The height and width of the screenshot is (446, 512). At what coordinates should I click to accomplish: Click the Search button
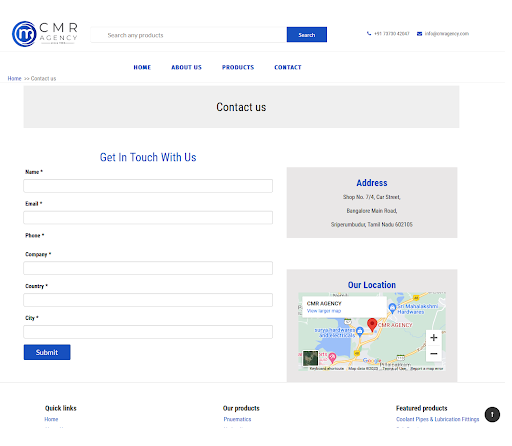(x=306, y=35)
